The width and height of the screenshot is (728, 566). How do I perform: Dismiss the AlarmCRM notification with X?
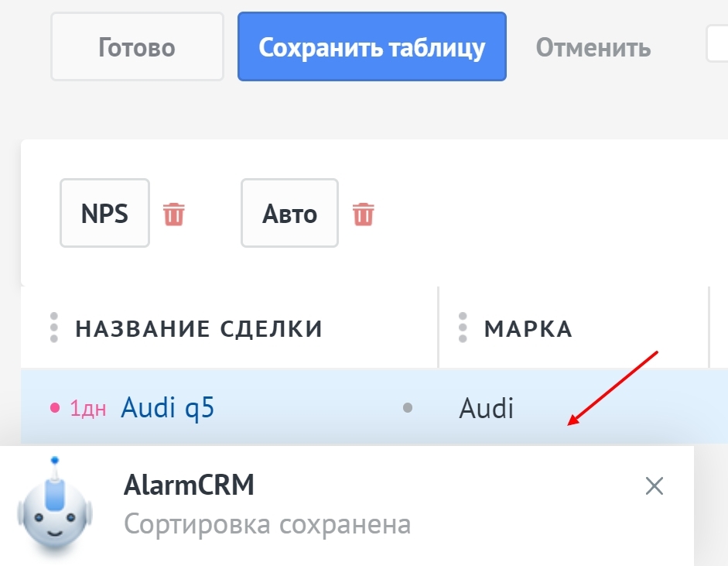tap(655, 486)
